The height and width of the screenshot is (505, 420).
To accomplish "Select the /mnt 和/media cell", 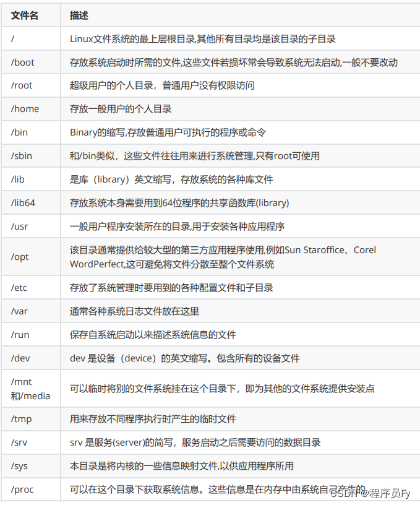I will pos(30,389).
